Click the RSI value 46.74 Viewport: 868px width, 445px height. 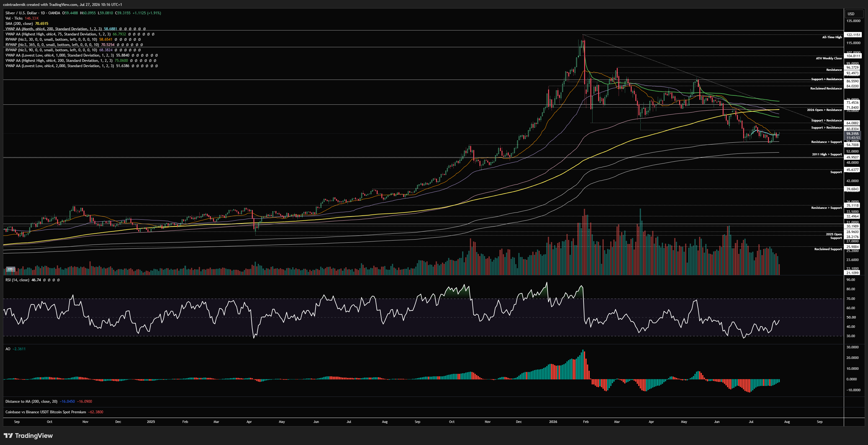[36, 280]
